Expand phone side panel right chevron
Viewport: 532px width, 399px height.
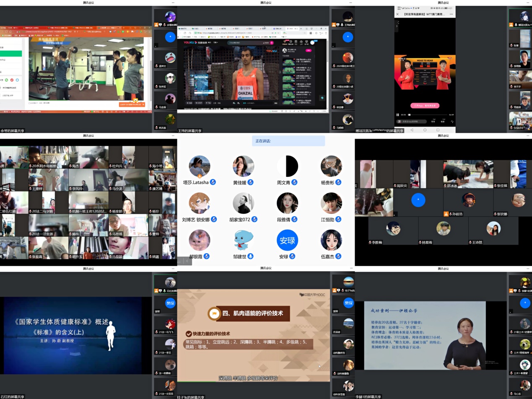coord(397,26)
